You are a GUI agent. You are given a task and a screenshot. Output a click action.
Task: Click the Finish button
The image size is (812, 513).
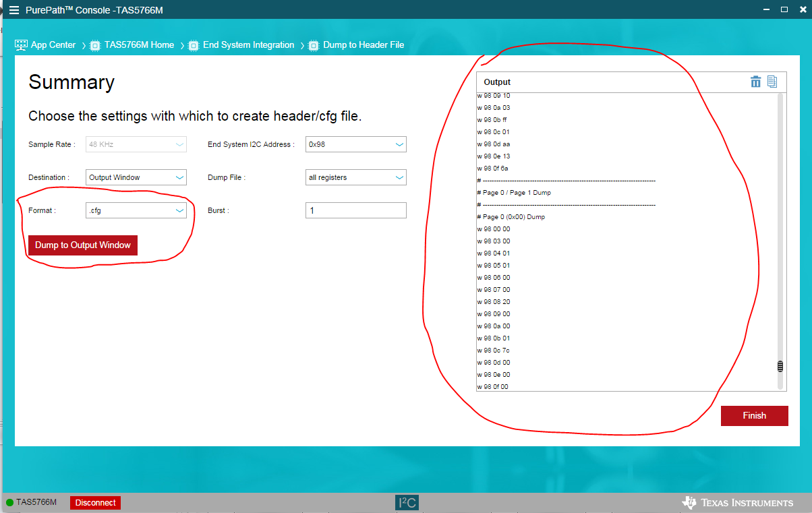754,416
